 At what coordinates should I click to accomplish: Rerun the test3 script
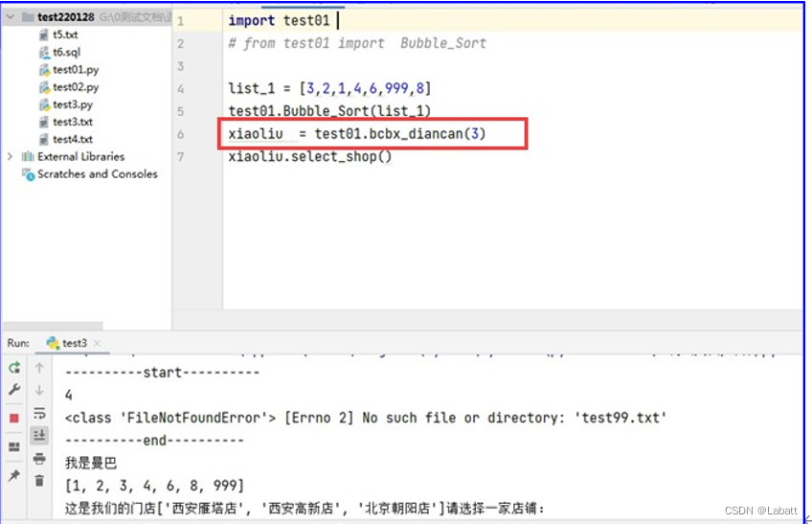click(14, 368)
